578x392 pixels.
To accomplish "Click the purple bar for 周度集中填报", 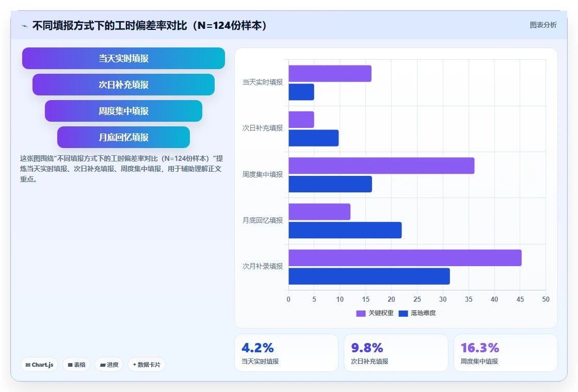I will pos(381,166).
